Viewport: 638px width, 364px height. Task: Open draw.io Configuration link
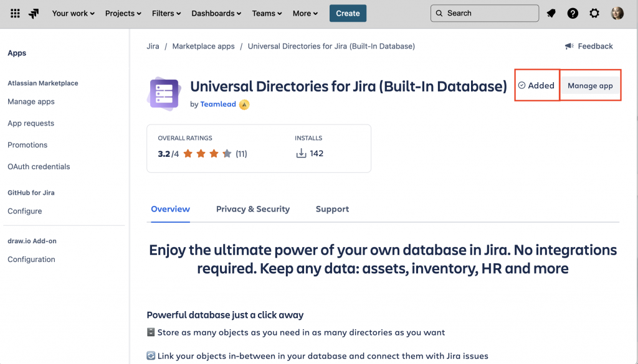pyautogui.click(x=31, y=259)
